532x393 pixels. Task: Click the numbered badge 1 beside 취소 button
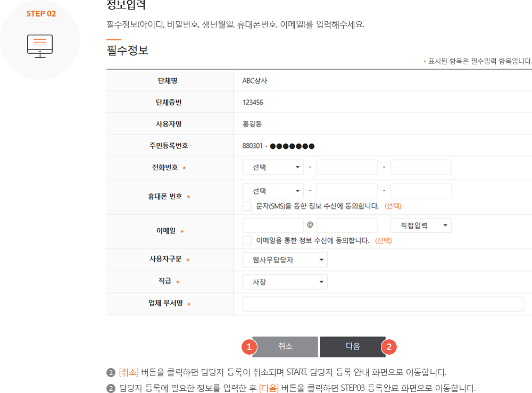(x=249, y=347)
